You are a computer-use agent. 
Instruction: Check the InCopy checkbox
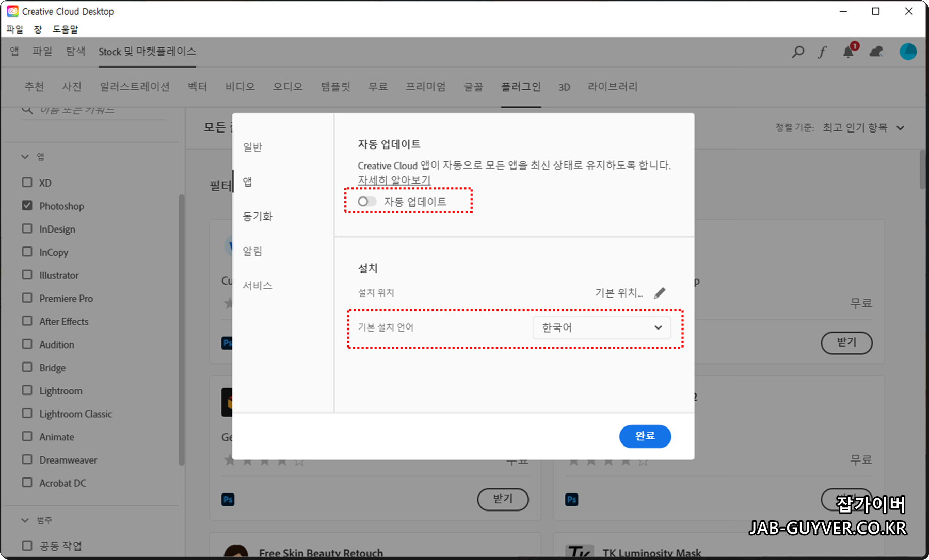(27, 252)
